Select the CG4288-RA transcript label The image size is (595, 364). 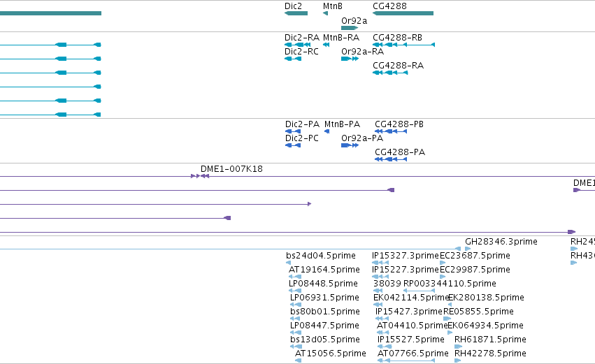[398, 66]
